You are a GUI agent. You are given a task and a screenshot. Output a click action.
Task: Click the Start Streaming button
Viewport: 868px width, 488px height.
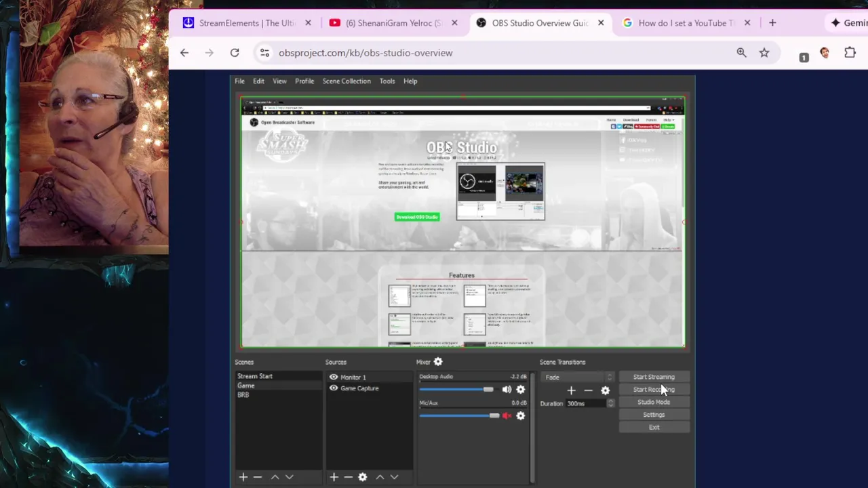click(654, 377)
